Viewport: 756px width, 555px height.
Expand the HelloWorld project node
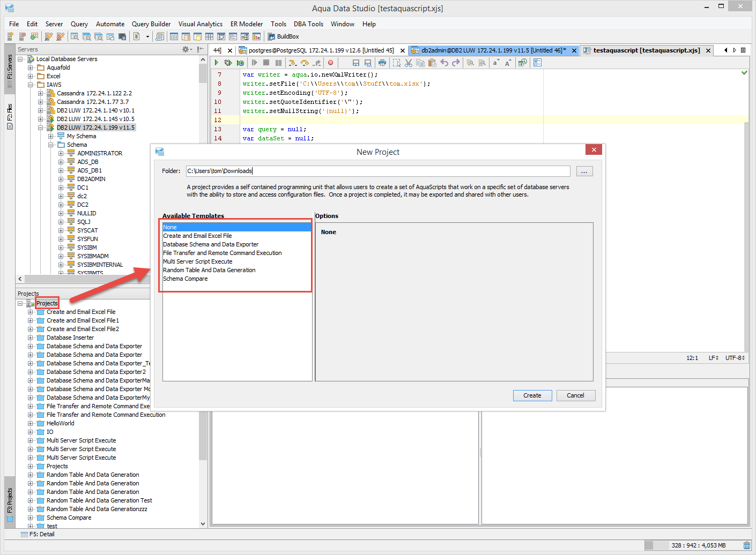pyautogui.click(x=31, y=423)
